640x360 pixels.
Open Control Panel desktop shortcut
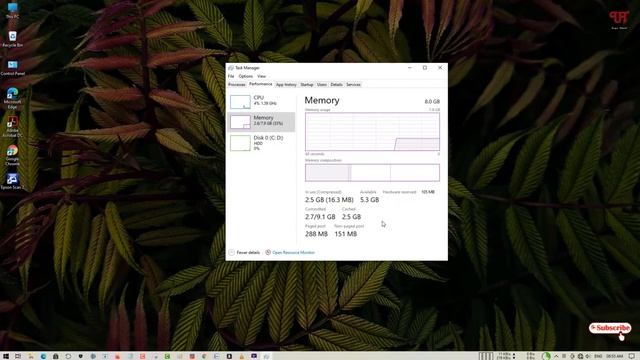click(12, 67)
